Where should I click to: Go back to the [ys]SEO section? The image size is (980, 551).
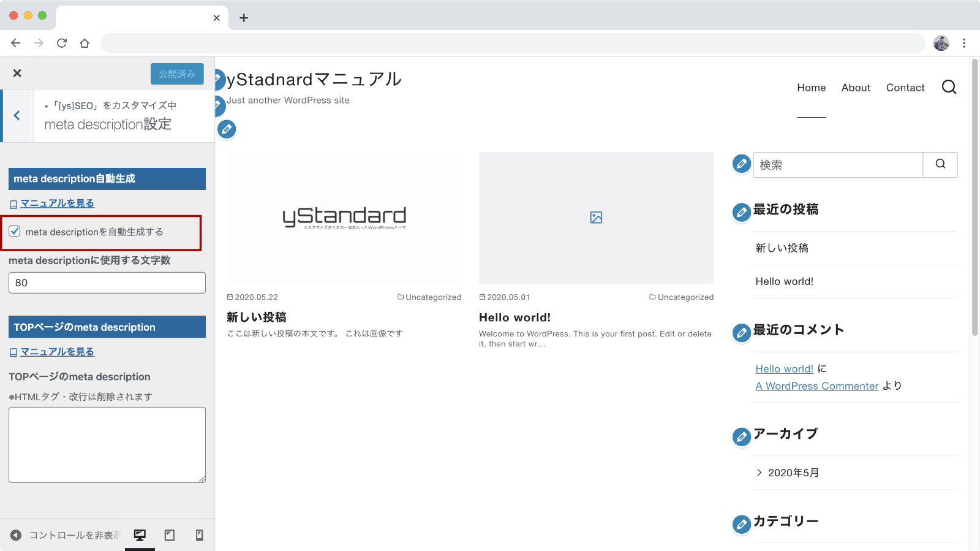click(x=17, y=116)
